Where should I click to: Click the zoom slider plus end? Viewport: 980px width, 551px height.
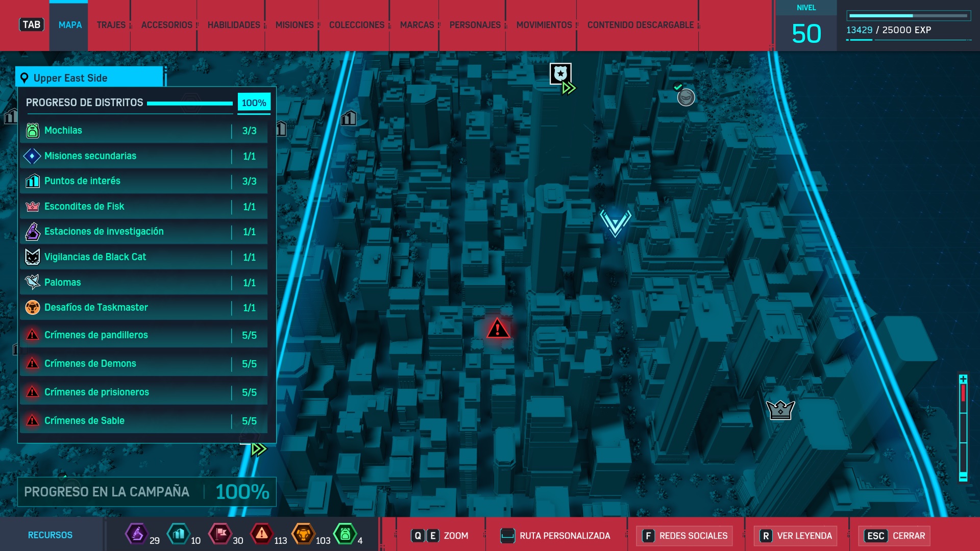[963, 379]
